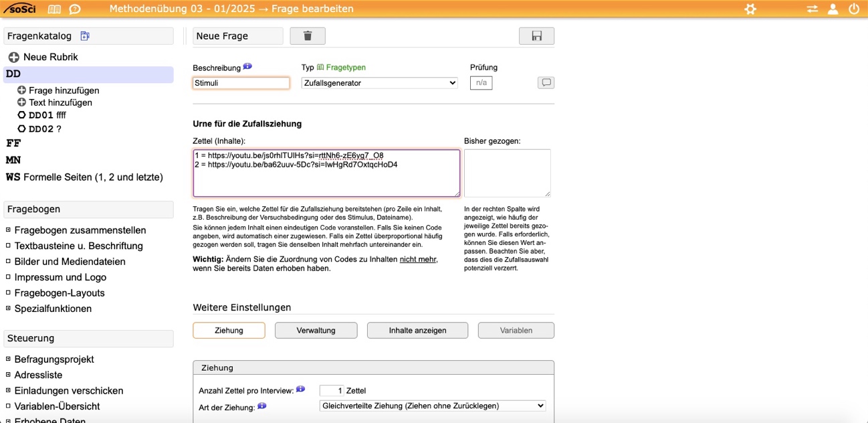Click the Beschreibung field containing Stimuli
Viewport: 868px width, 423px height.
coord(241,83)
